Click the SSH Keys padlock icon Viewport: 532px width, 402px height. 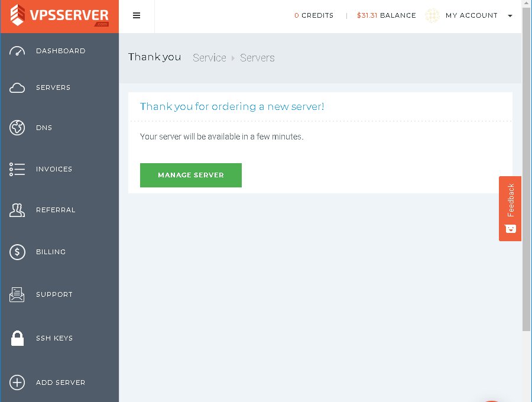point(17,338)
